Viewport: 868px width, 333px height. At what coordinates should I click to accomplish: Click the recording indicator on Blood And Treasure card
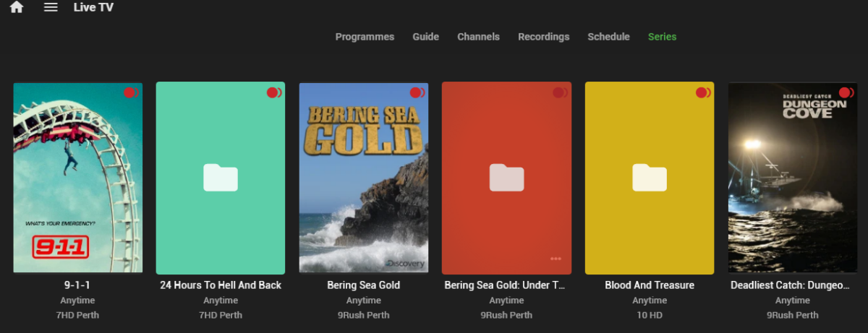pos(703,92)
